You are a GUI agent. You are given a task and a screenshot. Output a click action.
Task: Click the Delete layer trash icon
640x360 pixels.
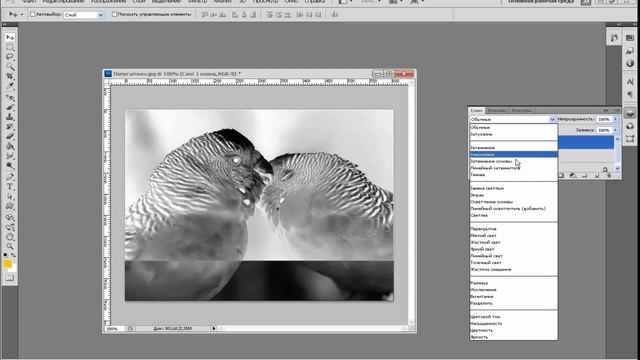point(609,176)
